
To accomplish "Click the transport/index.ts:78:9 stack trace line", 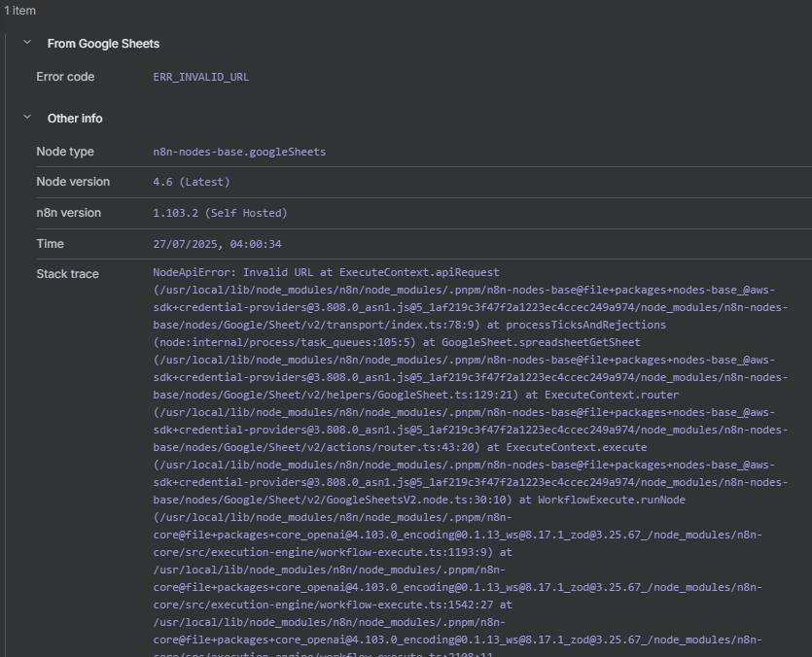I will click(x=409, y=325).
